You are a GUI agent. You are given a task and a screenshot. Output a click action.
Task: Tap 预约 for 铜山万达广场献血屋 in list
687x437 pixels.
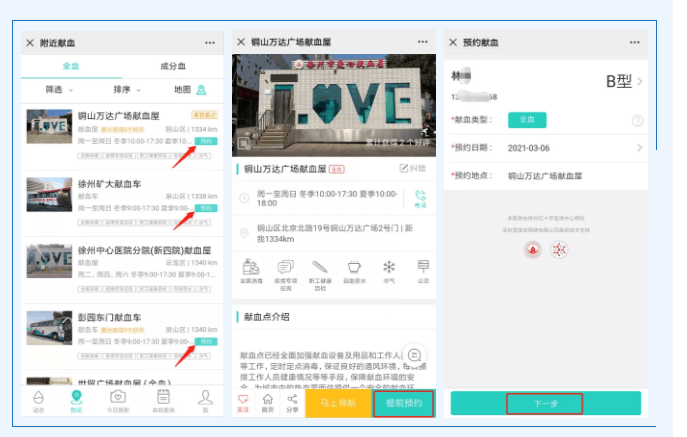[206, 141]
